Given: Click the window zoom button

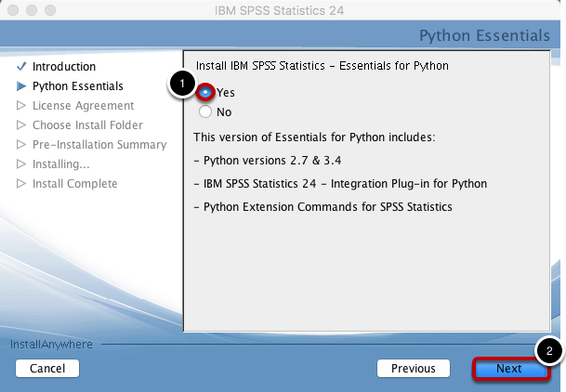Looking at the screenshot, I should coord(50,10).
